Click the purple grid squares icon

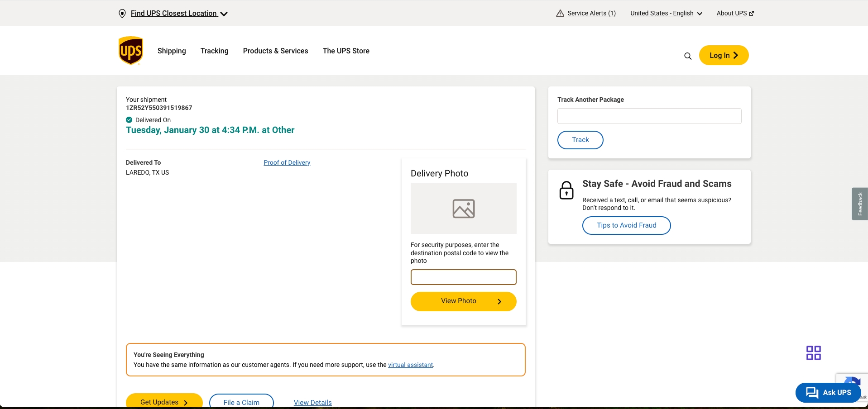(813, 353)
